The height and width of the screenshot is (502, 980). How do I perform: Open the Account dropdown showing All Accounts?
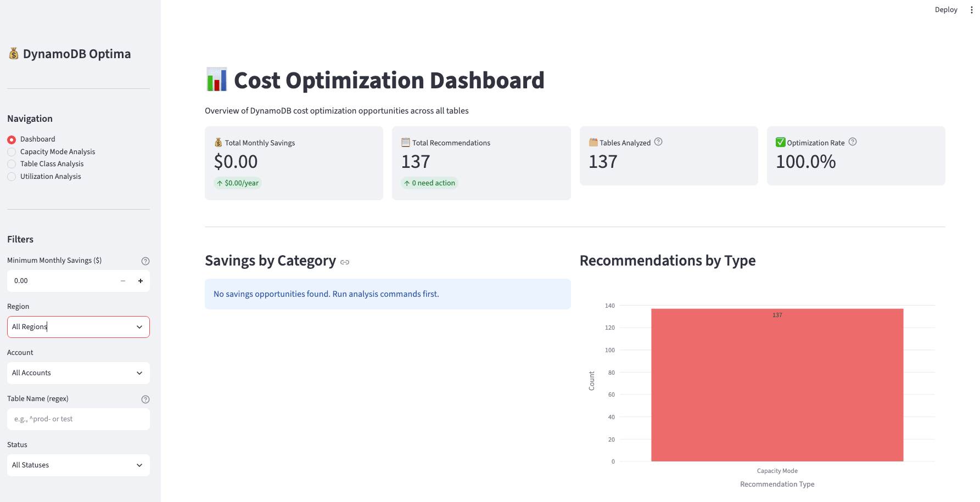click(x=79, y=373)
